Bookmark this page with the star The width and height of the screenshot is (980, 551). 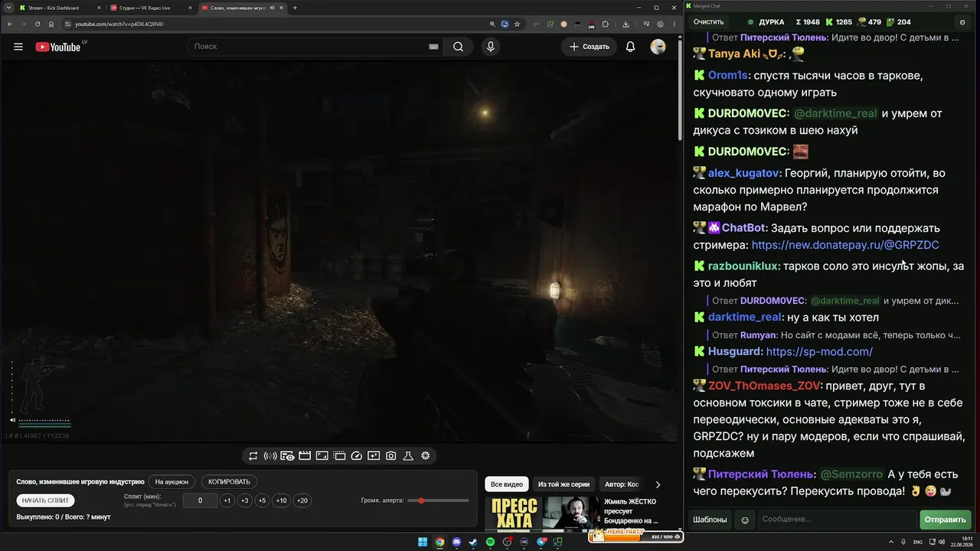coord(518,24)
